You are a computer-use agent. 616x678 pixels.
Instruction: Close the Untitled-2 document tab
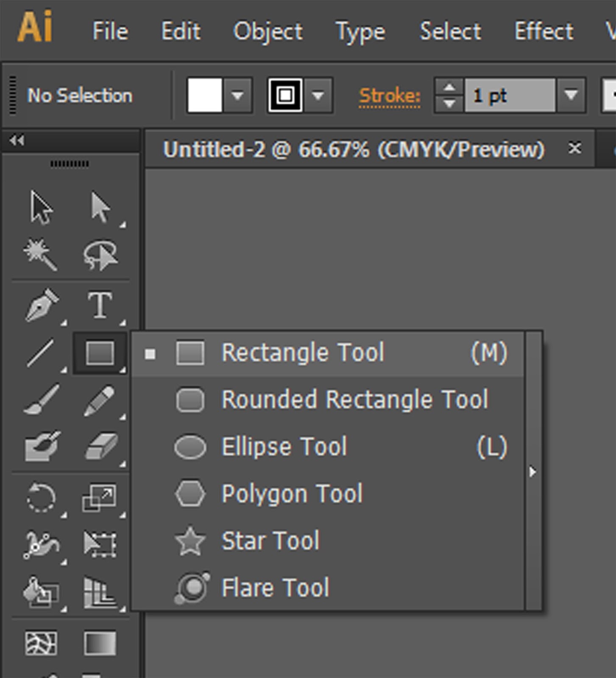[574, 148]
